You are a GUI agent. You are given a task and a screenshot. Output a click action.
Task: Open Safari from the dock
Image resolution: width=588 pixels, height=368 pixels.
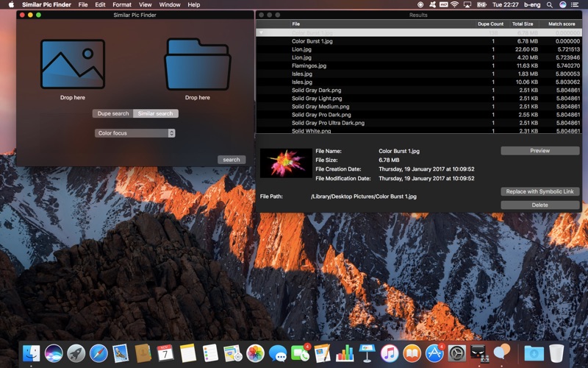pos(98,353)
